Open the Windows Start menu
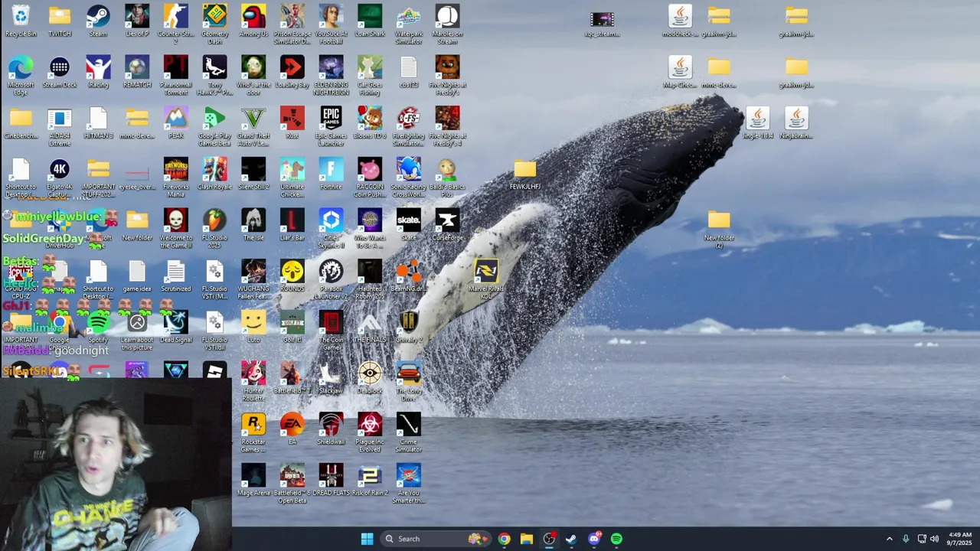Viewport: 980px width, 551px height. point(367,539)
